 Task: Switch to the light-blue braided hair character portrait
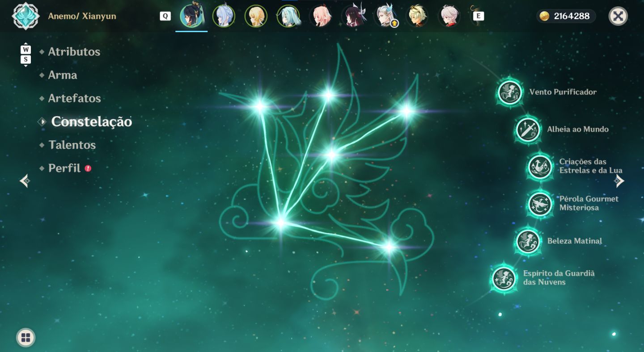pyautogui.click(x=224, y=16)
